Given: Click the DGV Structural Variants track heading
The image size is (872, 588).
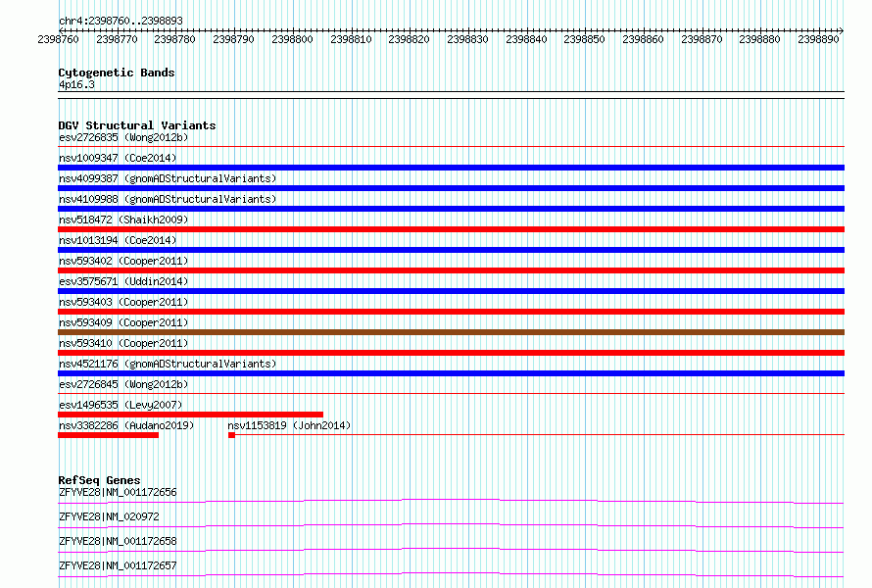Looking at the screenshot, I should (137, 125).
